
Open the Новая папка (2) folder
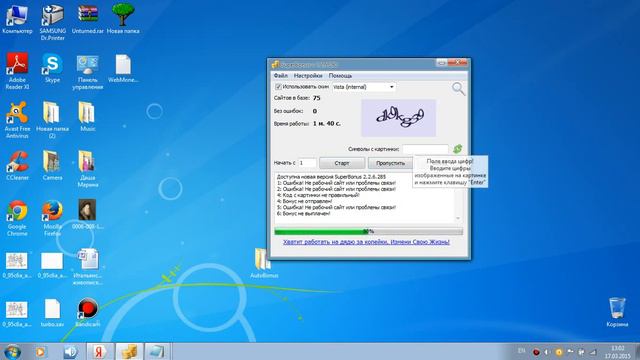pyautogui.click(x=52, y=120)
